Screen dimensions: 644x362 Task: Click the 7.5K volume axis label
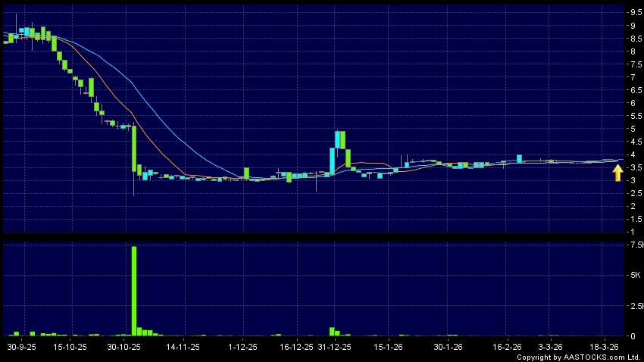coord(634,245)
